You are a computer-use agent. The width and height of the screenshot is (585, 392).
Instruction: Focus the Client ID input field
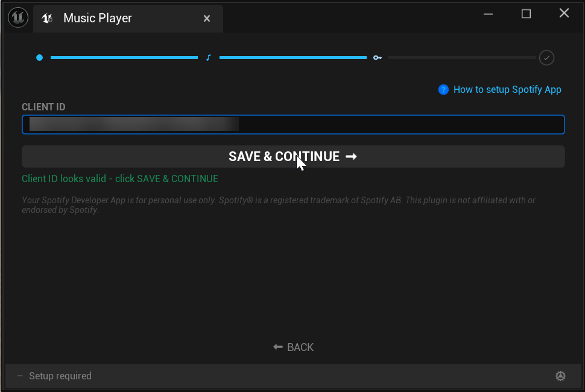coord(293,125)
